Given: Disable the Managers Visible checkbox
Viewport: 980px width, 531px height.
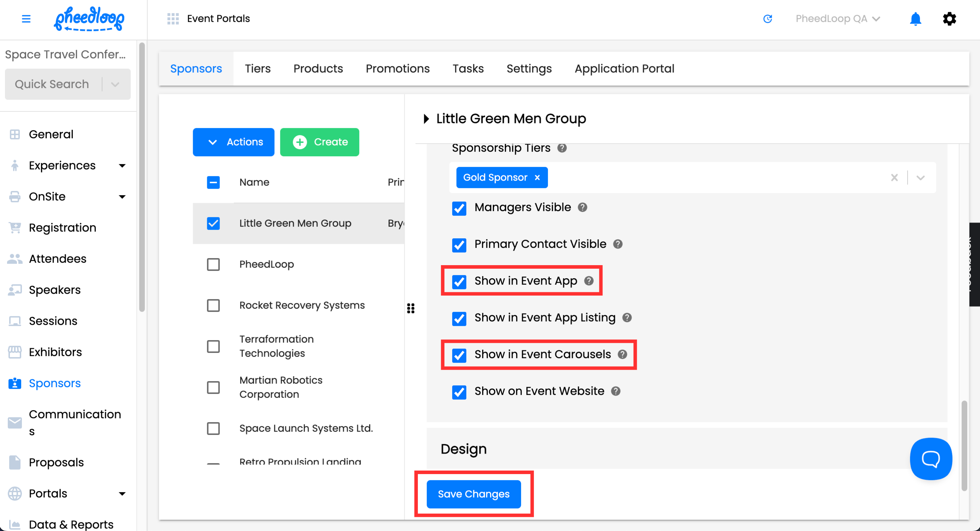Looking at the screenshot, I should click(459, 208).
